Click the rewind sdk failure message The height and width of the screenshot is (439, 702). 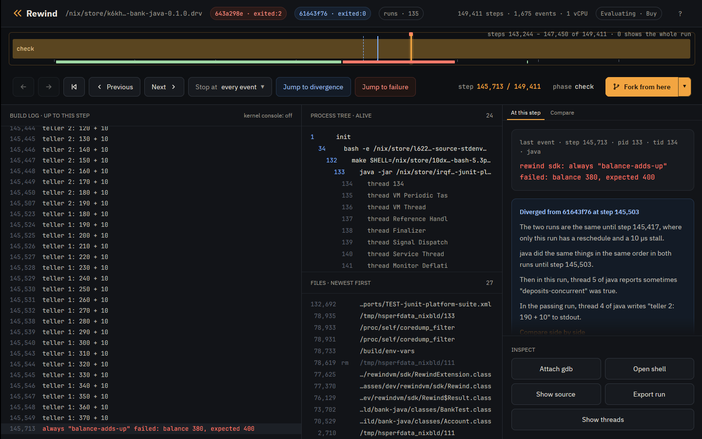point(593,171)
